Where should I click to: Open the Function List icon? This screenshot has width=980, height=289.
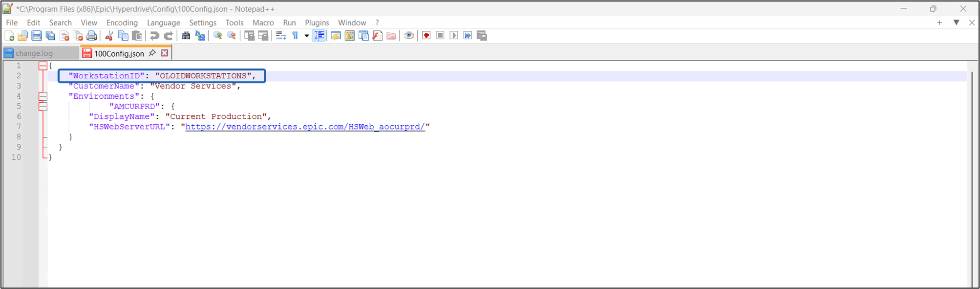pos(377,36)
